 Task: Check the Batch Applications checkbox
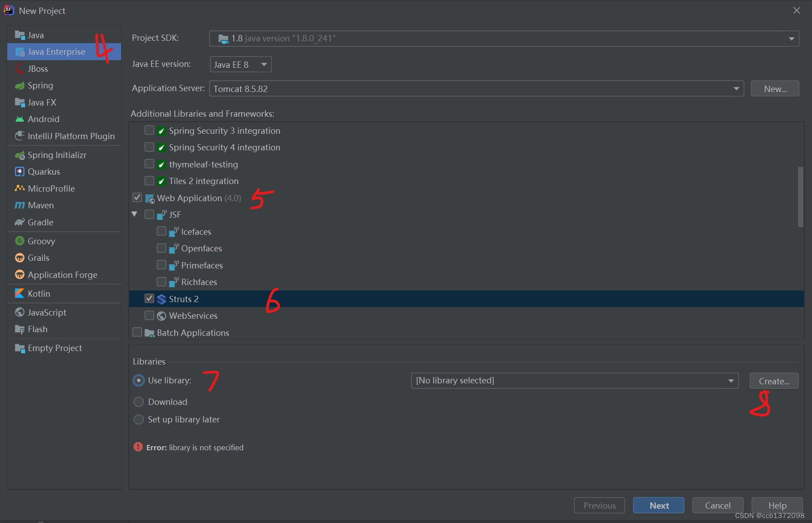tap(137, 332)
